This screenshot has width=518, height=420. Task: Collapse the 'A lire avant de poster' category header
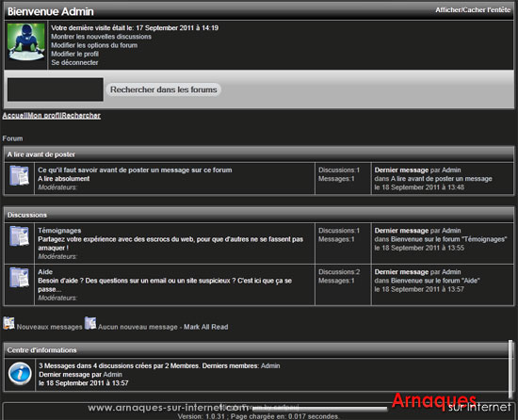click(x=259, y=154)
